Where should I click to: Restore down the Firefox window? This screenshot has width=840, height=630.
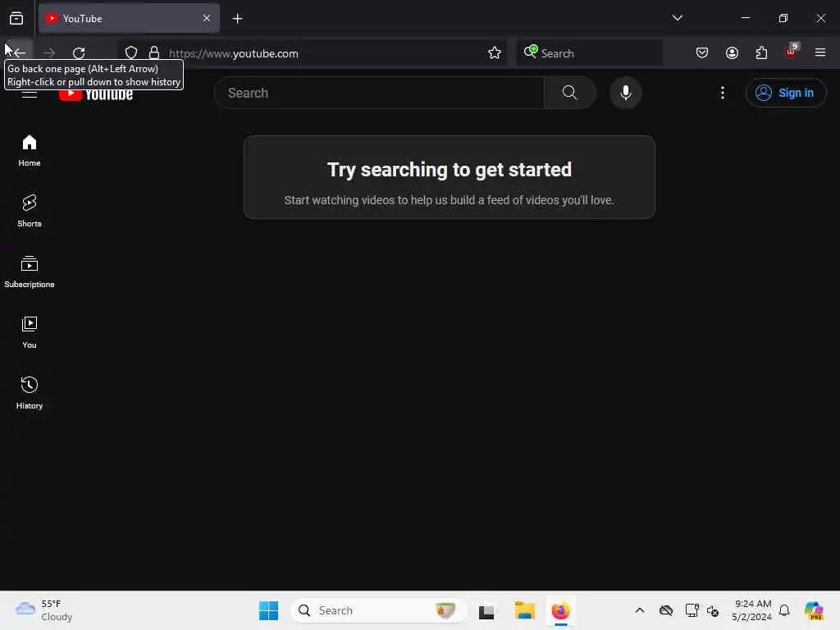pyautogui.click(x=783, y=18)
